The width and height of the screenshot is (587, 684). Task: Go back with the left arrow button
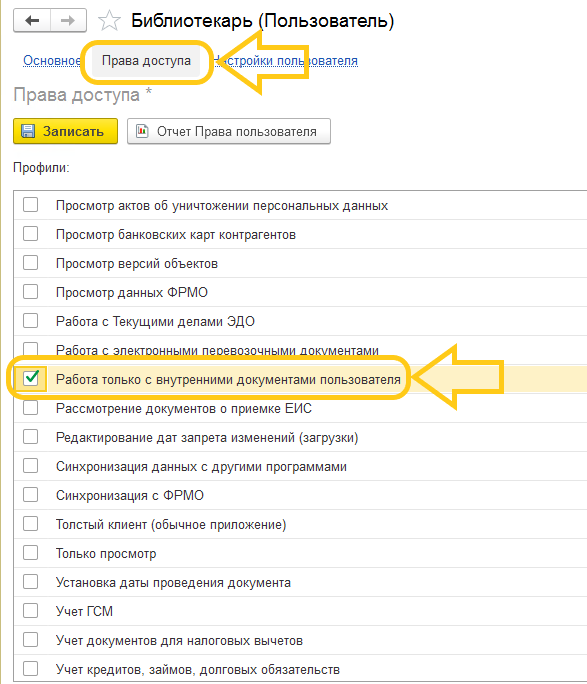(32, 21)
